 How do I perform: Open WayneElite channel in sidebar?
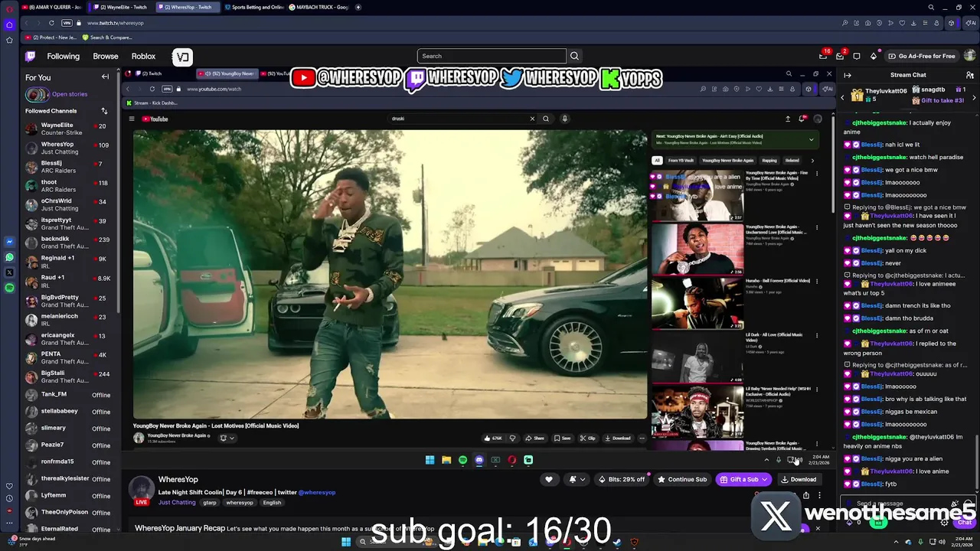coord(69,129)
